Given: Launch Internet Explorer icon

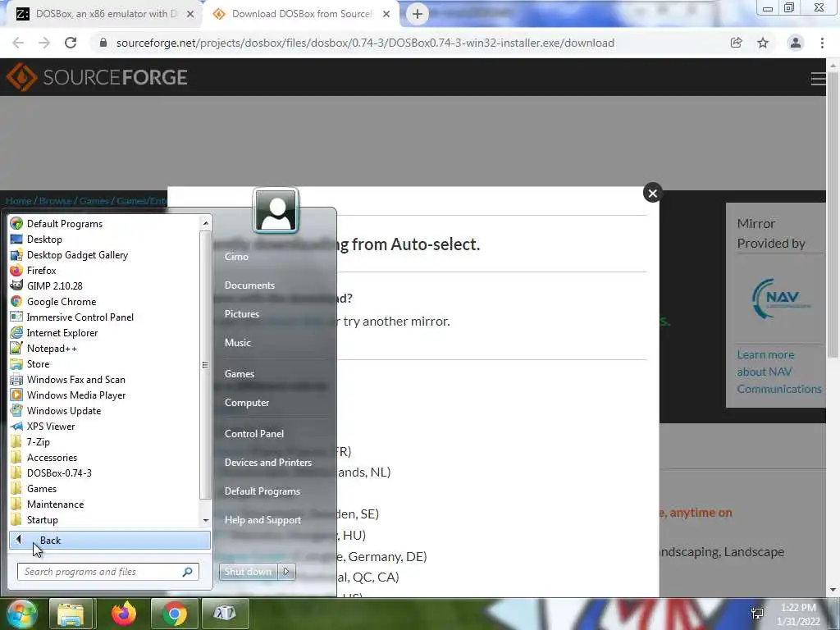Looking at the screenshot, I should pos(16,332).
